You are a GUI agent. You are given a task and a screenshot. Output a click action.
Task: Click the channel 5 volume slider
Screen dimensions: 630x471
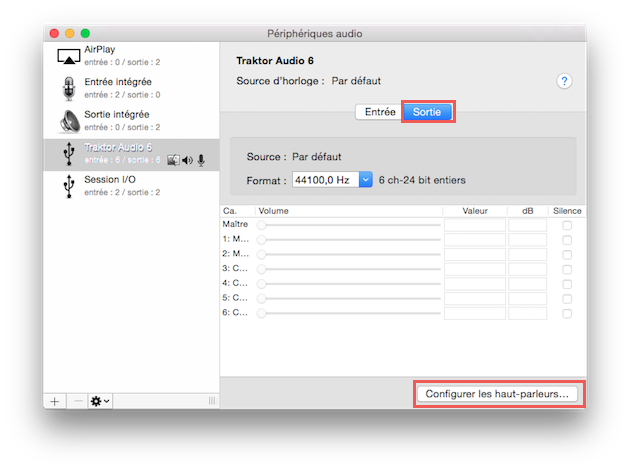click(x=349, y=299)
